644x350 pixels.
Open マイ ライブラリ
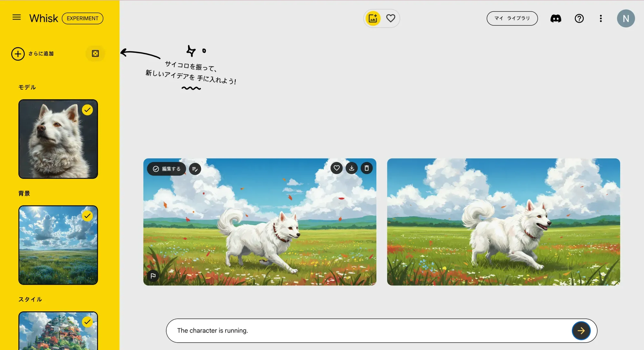(512, 18)
